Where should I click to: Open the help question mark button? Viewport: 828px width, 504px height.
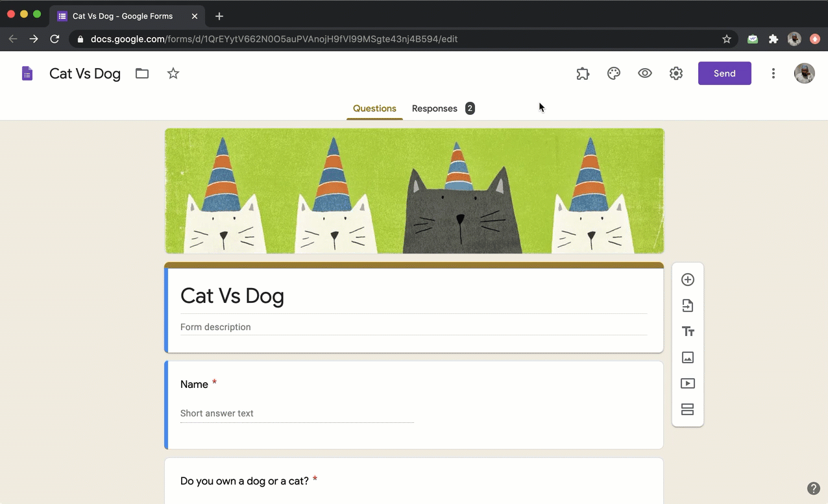click(814, 488)
